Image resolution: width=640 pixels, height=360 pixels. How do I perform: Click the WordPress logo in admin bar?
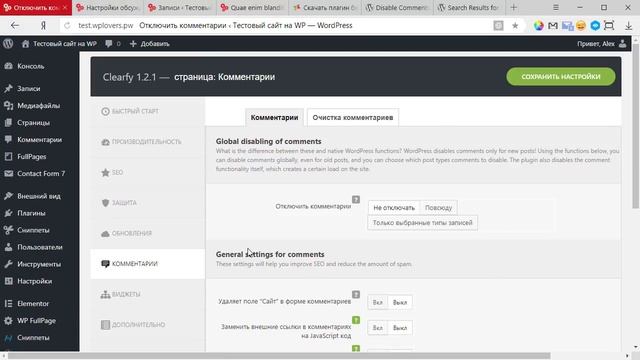coord(8,44)
